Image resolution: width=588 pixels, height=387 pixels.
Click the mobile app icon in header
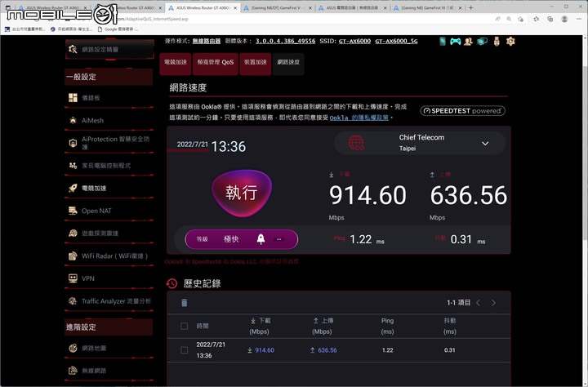point(443,42)
